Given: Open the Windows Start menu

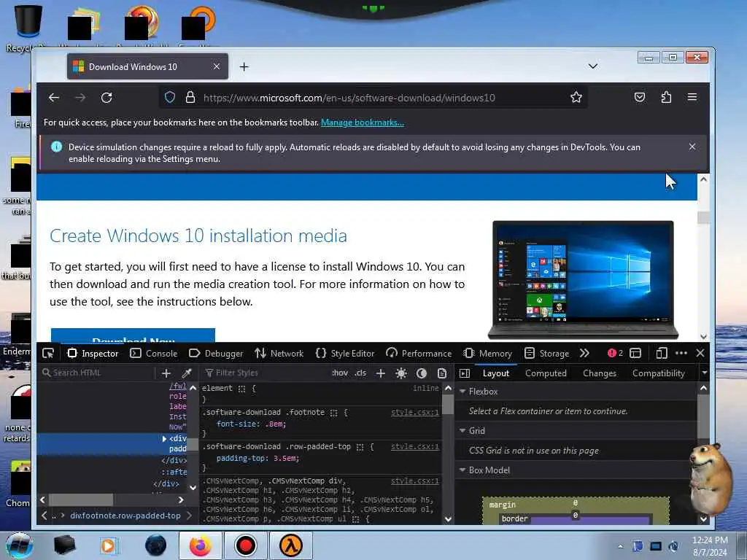Looking at the screenshot, I should [20, 545].
